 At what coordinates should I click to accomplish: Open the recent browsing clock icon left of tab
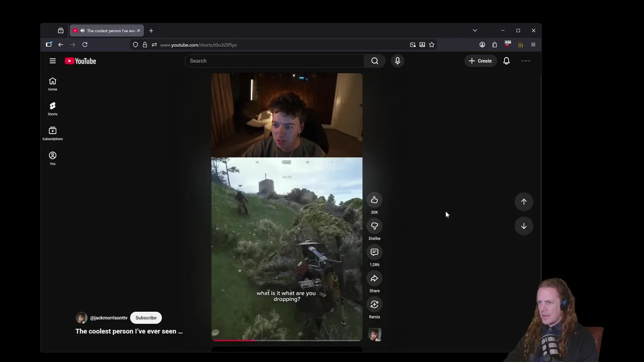(60, 31)
